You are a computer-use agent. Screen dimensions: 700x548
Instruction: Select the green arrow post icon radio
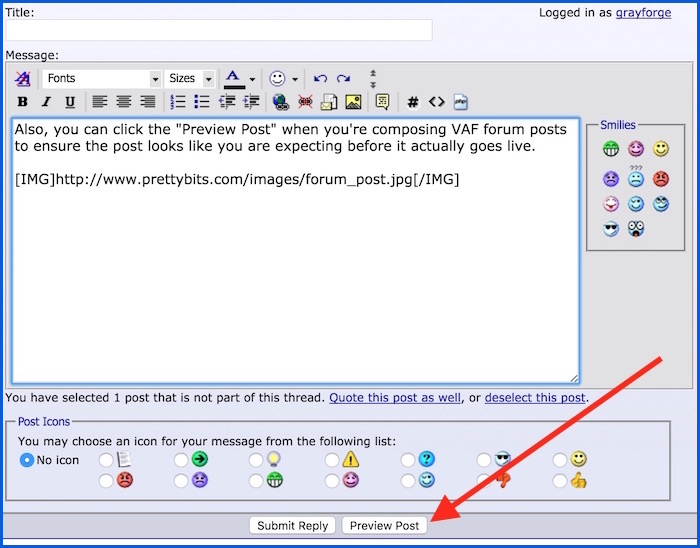click(181, 460)
